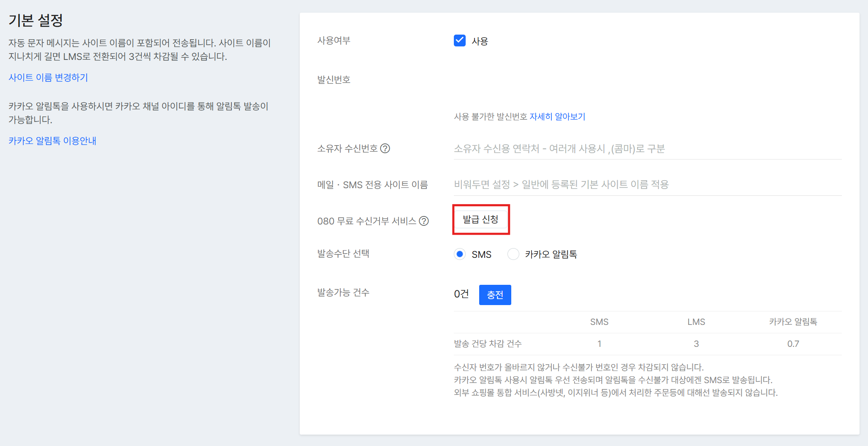Click the 메일·SMS 전용 사이트 이름 input field
This screenshot has height=446, width=868.
(x=647, y=185)
